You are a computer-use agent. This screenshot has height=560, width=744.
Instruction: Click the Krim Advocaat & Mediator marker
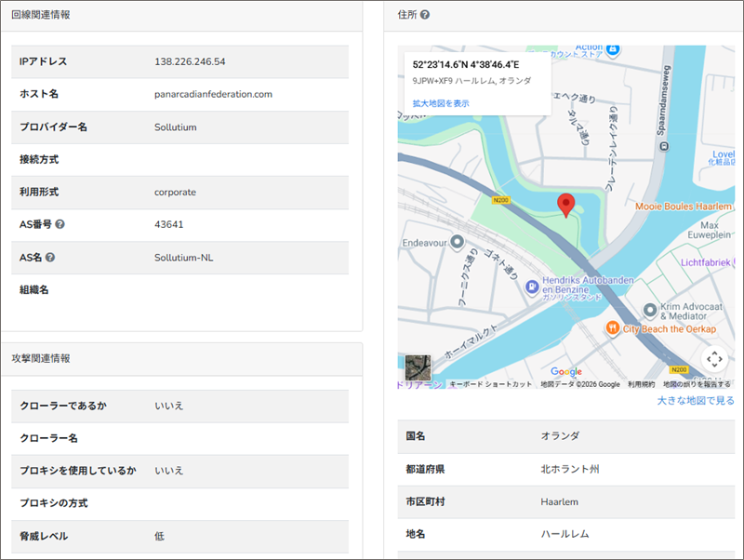(x=651, y=310)
